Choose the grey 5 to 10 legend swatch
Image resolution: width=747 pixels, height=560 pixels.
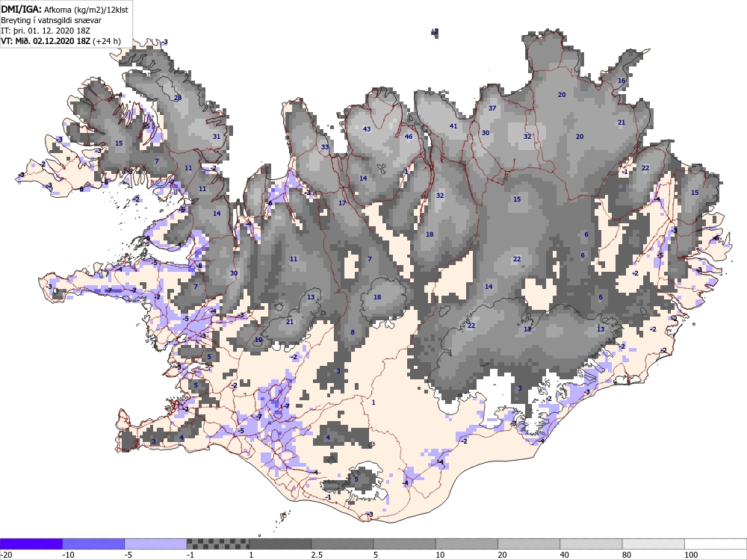click(404, 544)
